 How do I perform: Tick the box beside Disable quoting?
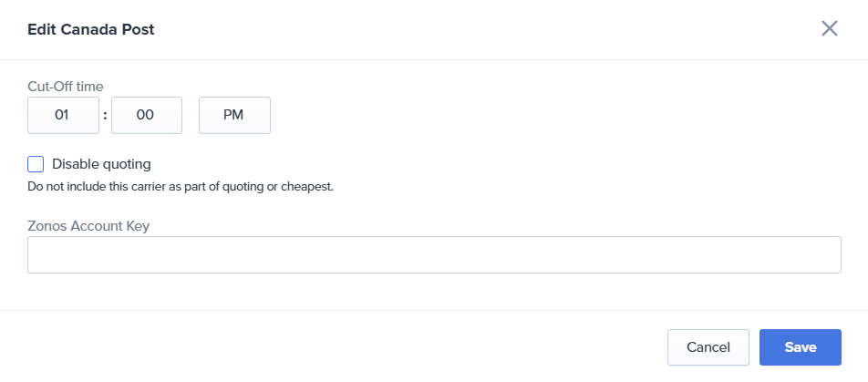(x=36, y=164)
